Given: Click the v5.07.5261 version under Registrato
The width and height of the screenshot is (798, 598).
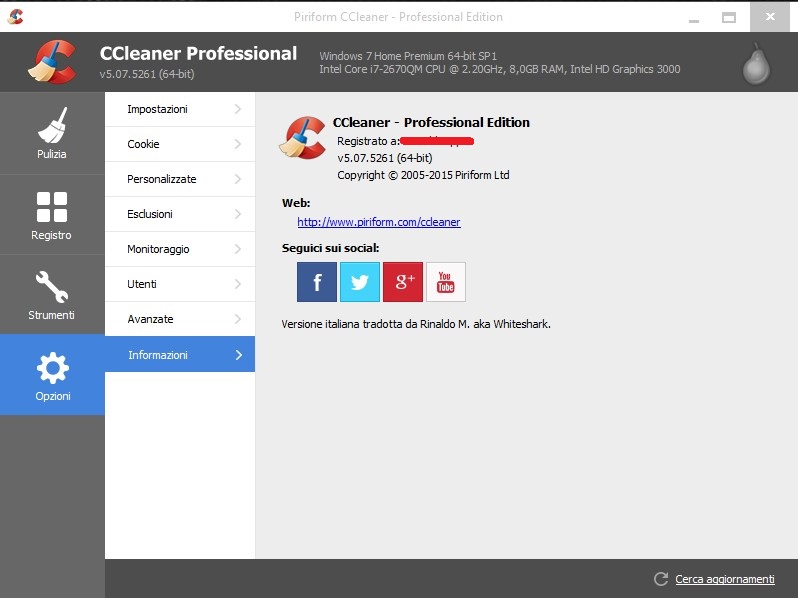Looking at the screenshot, I should point(385,158).
